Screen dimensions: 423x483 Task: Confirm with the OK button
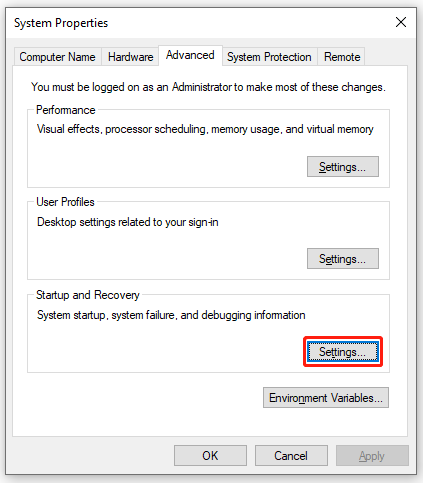[210, 455]
